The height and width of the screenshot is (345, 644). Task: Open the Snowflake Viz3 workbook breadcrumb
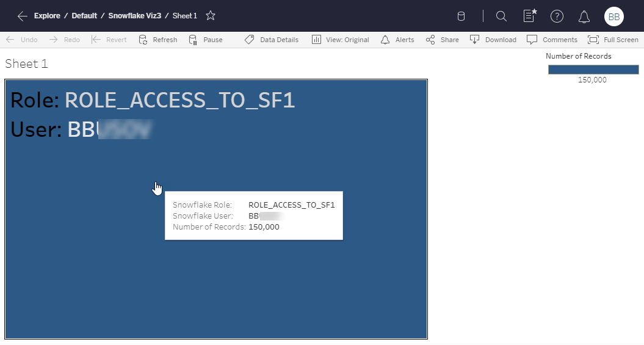point(135,16)
